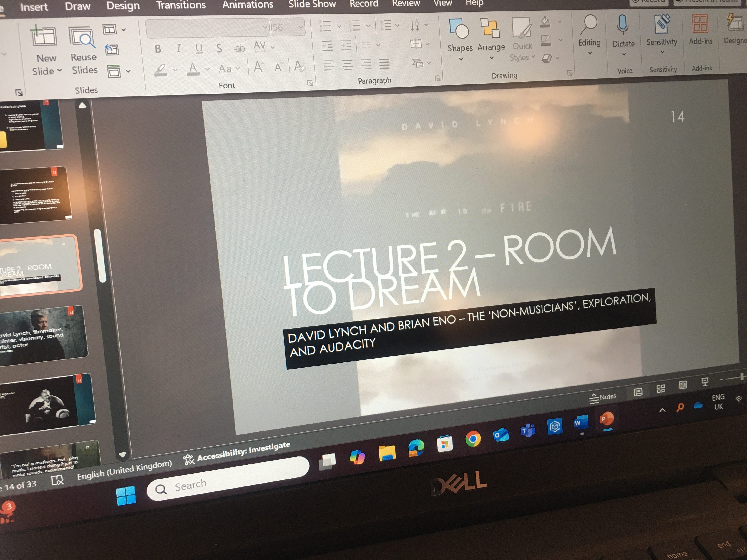Image resolution: width=747 pixels, height=560 pixels.
Task: Toggle the Notes pane
Action: pos(603,398)
